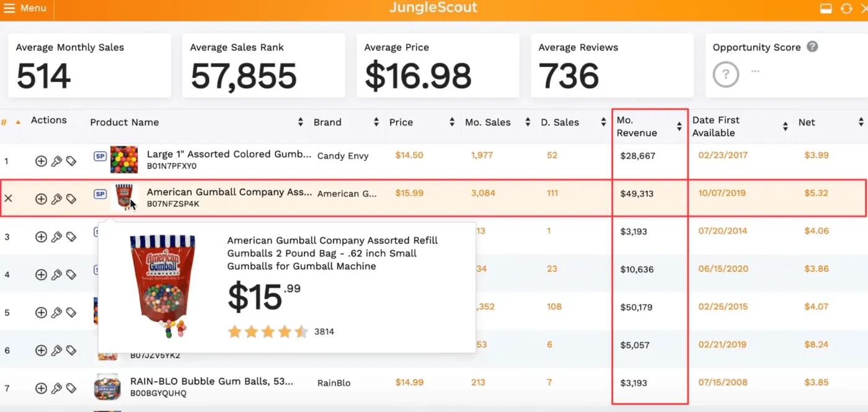Screen dimensions: 868x412
Task: Click the plus icon in row 5
Action: tap(41, 313)
